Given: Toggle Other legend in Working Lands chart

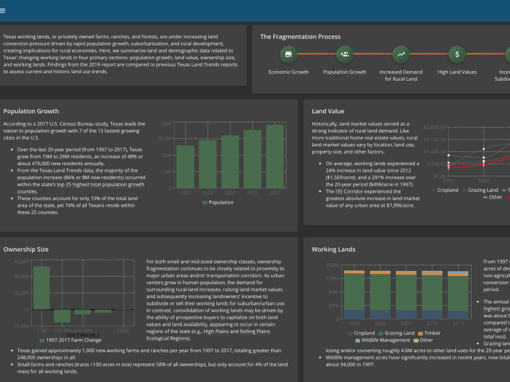Looking at the screenshot, I should 423,340.
